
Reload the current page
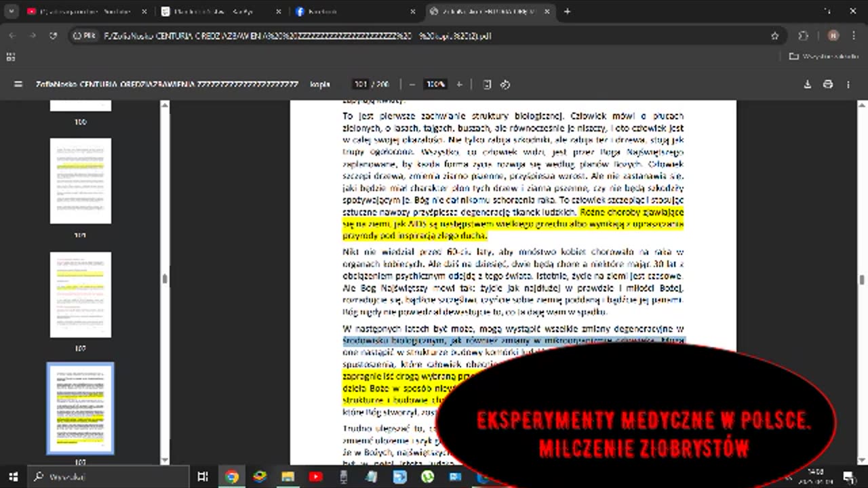click(x=54, y=36)
